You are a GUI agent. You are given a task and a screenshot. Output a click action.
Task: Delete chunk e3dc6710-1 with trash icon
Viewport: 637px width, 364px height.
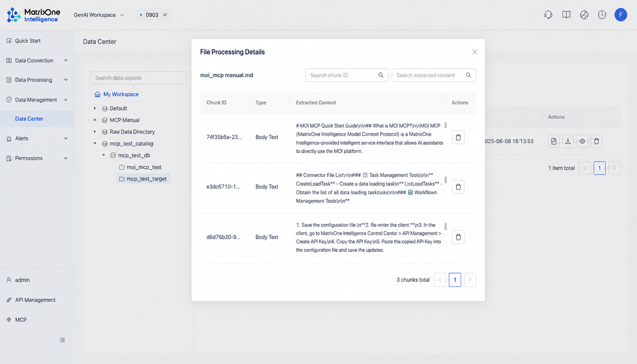click(458, 187)
